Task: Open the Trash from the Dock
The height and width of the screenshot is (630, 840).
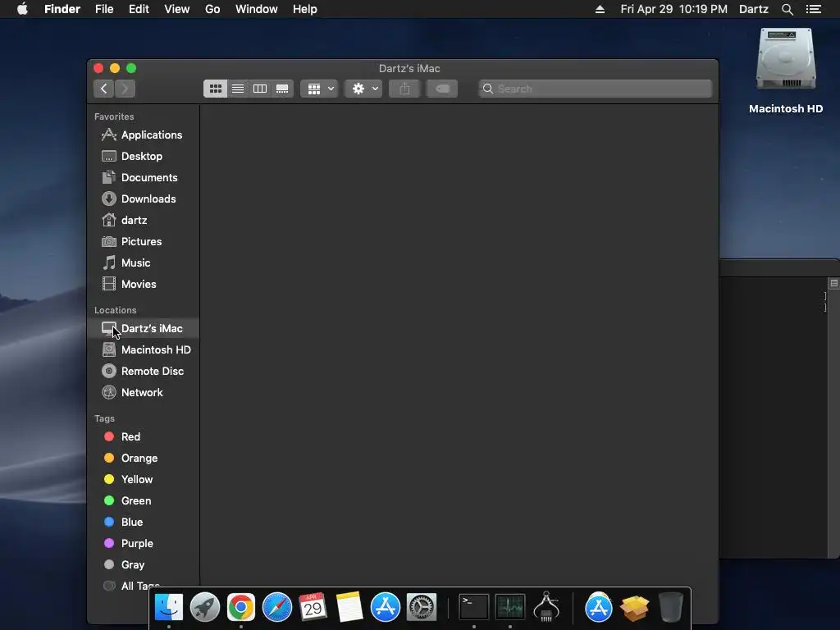Action: [670, 607]
